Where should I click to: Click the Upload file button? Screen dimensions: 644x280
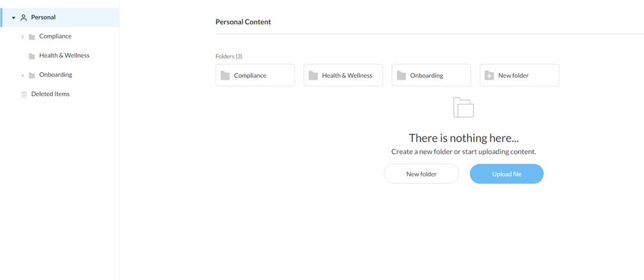coord(507,174)
